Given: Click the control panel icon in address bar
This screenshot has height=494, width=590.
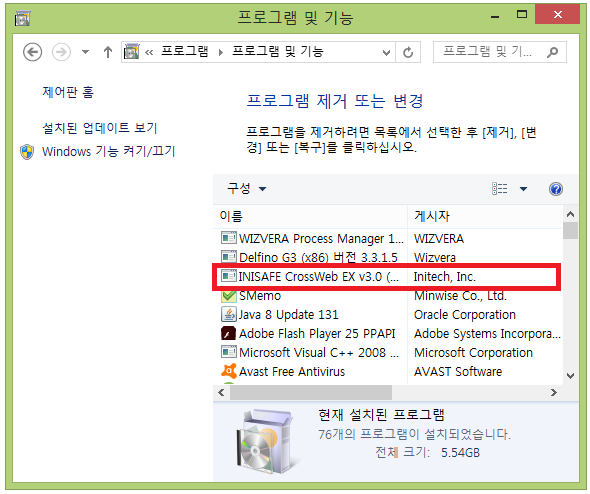Looking at the screenshot, I should [x=132, y=52].
